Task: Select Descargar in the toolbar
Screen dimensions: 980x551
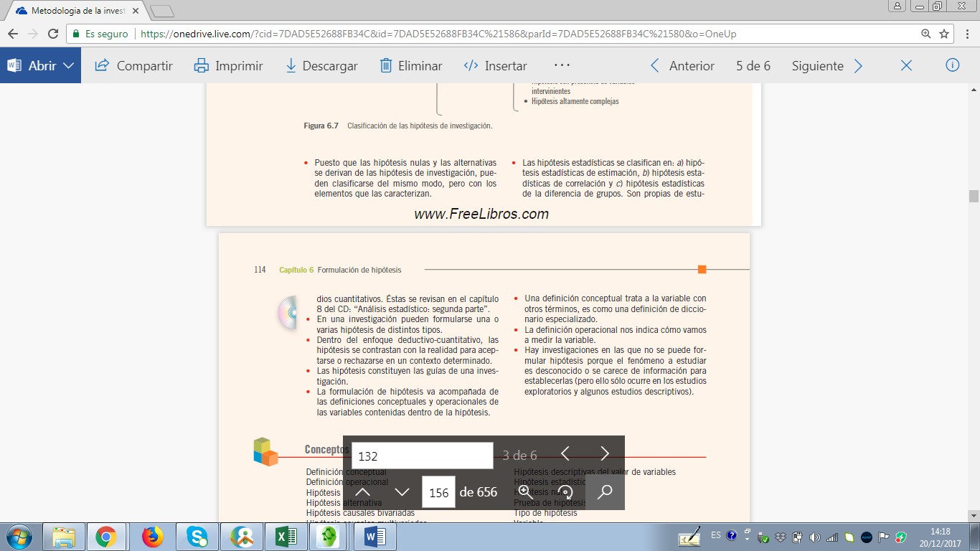Action: [x=321, y=65]
